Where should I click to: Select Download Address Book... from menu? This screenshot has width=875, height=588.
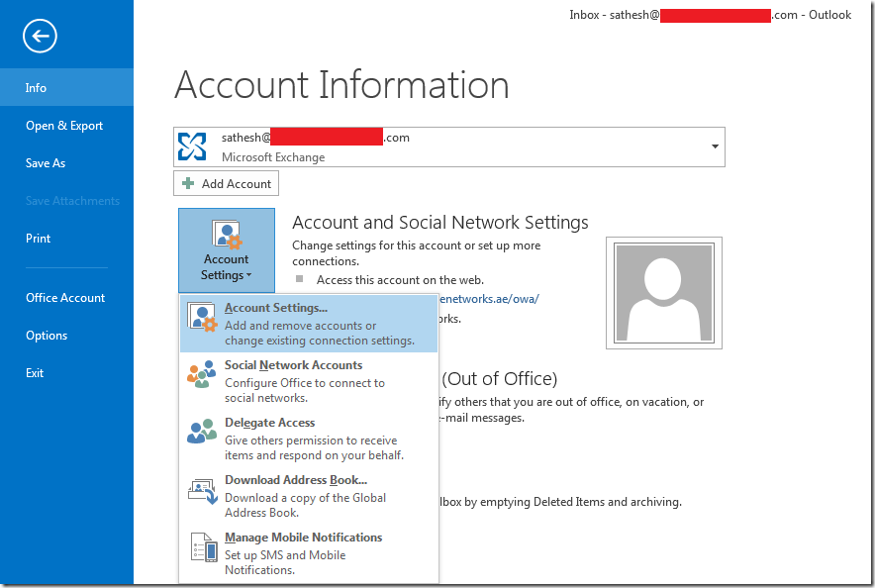(309, 496)
